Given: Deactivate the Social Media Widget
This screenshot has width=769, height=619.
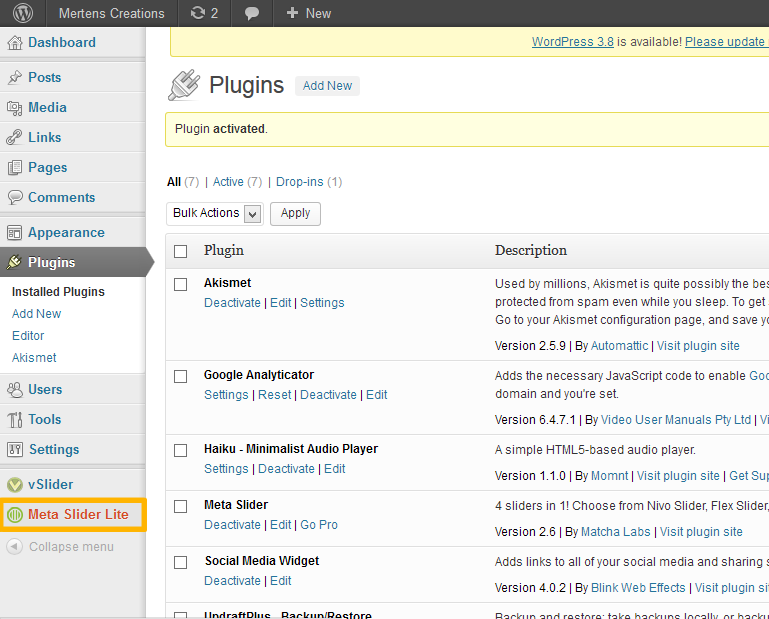Looking at the screenshot, I should coord(232,581).
